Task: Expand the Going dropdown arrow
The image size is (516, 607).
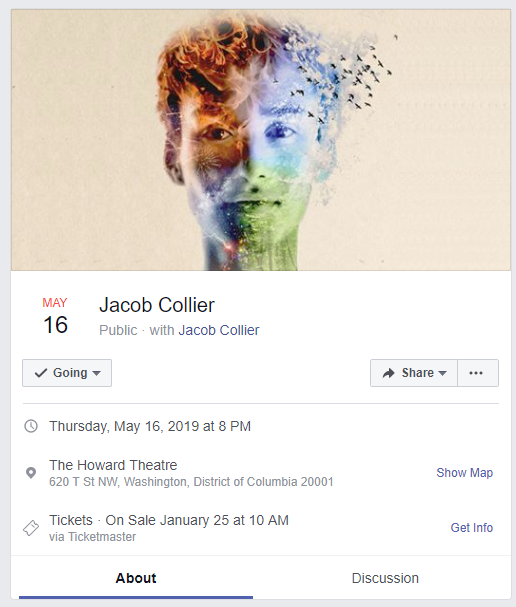Action: pyautogui.click(x=96, y=374)
